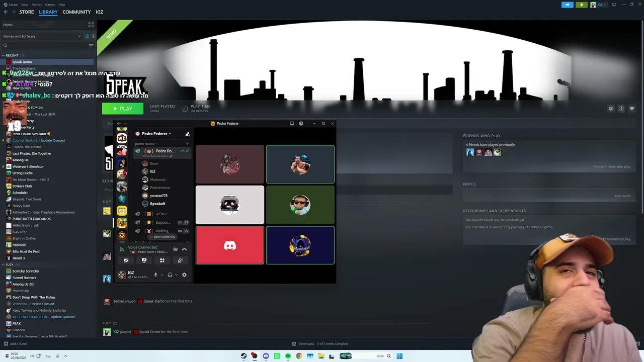Click View all friends who play
The height and width of the screenshot is (362, 644).
(611, 166)
